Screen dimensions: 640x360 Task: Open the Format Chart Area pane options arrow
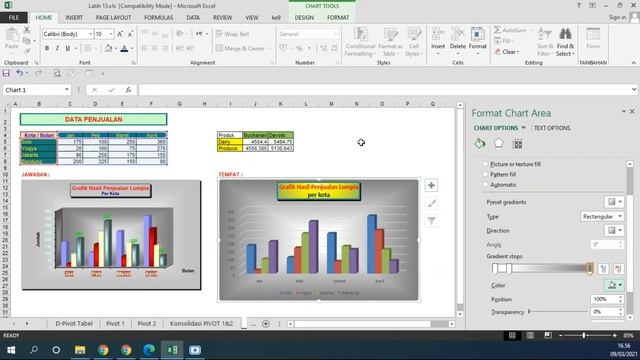pos(624,111)
